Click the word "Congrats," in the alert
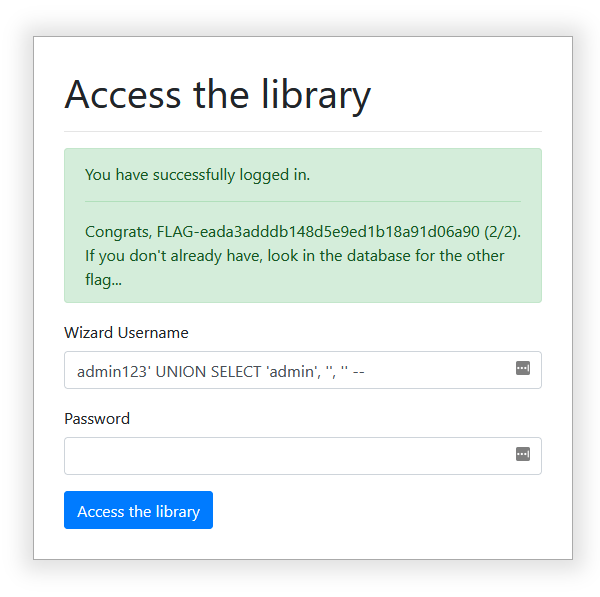600x597 pixels. (x=118, y=232)
